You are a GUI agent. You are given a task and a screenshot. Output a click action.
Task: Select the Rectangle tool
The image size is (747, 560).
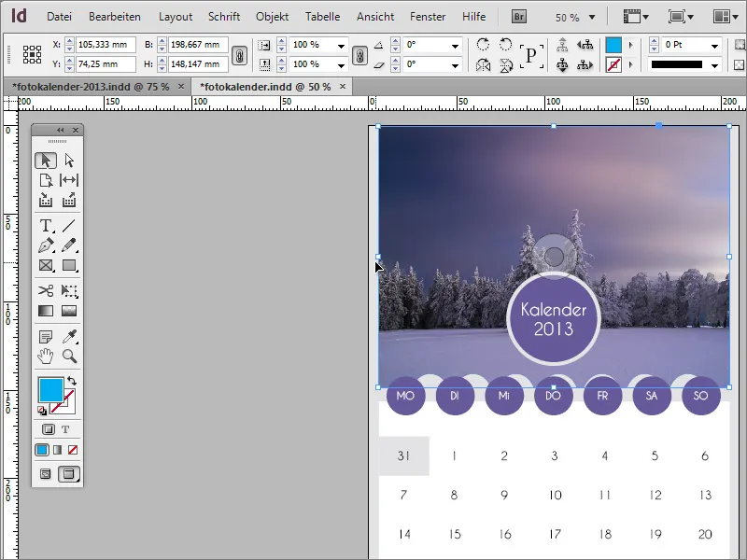coord(69,265)
